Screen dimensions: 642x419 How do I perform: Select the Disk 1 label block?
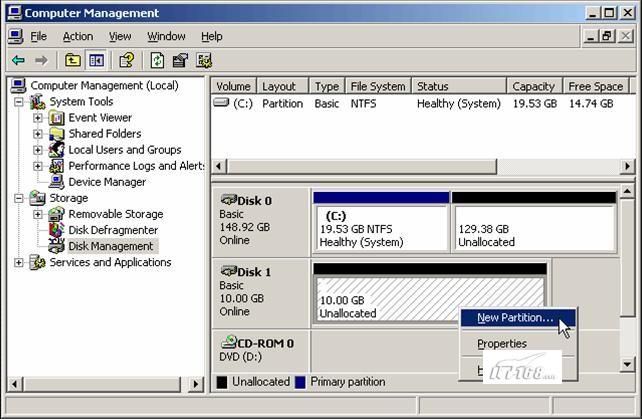coord(260,290)
